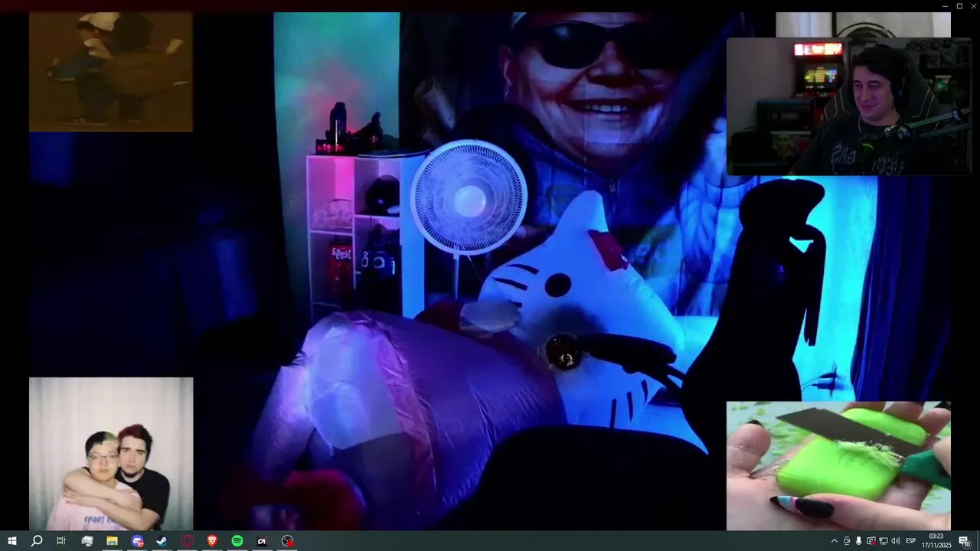Minimize the window
Image resolution: width=980 pixels, height=551 pixels.
945,6
